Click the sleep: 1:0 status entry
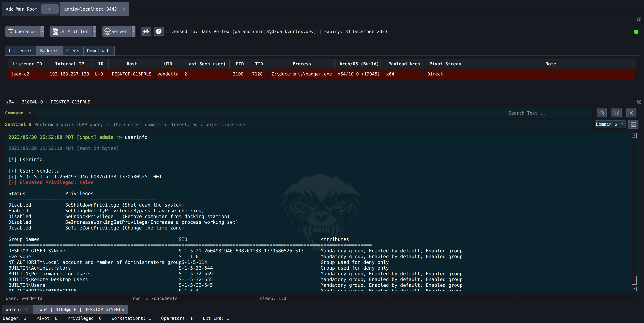 [x=273, y=299]
